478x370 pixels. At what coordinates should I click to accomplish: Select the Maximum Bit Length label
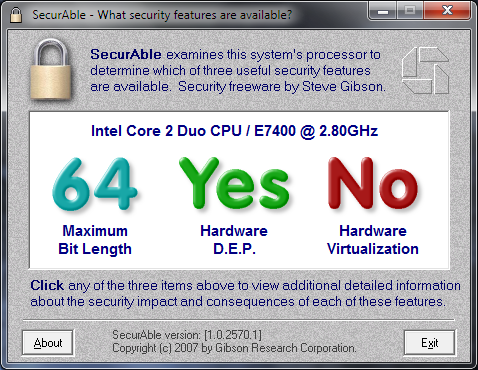click(95, 240)
